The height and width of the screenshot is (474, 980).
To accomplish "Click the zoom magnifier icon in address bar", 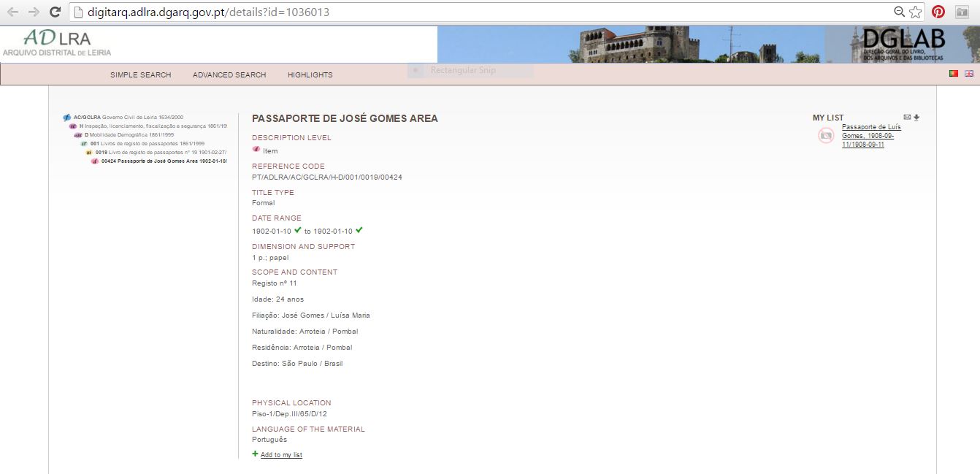I will pyautogui.click(x=900, y=12).
